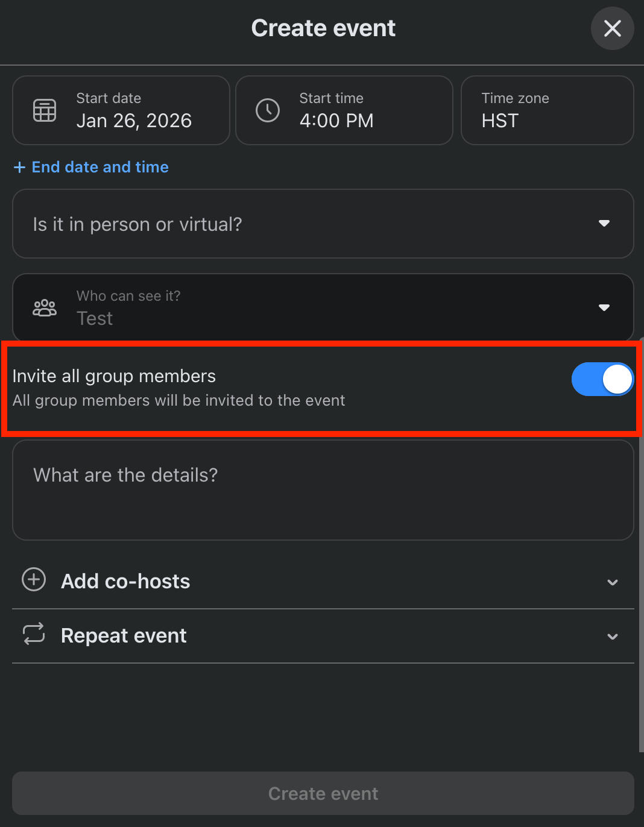Toggle off Invite all group members
Viewport: 644px width, 827px height.
602,379
